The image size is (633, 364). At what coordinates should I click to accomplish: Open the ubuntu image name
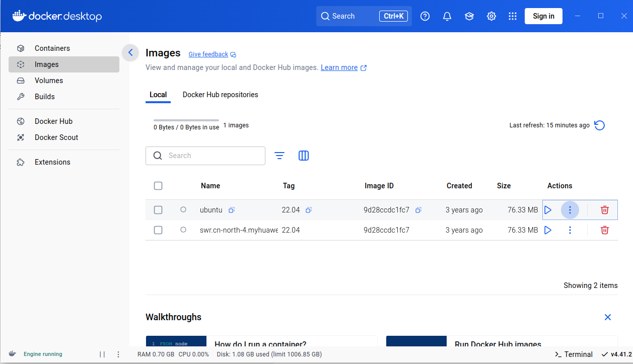coord(211,210)
